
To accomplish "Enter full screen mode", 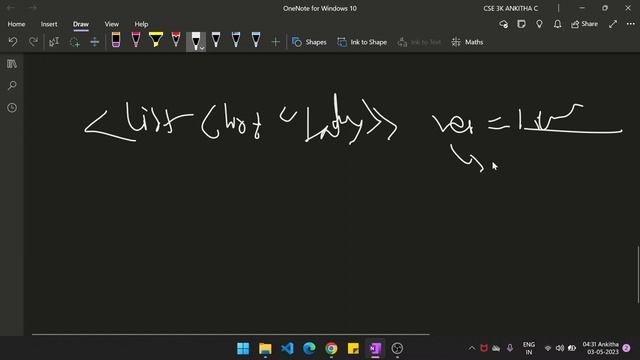I will [x=613, y=24].
